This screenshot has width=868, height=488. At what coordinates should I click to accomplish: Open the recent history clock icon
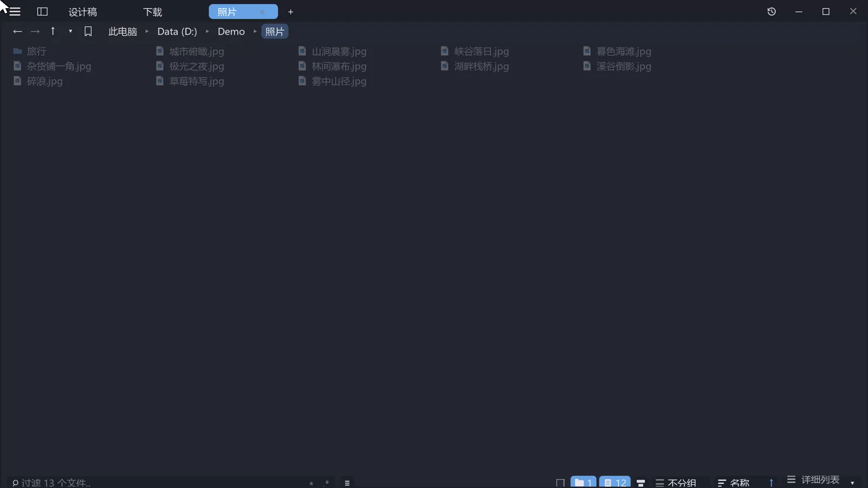click(771, 11)
